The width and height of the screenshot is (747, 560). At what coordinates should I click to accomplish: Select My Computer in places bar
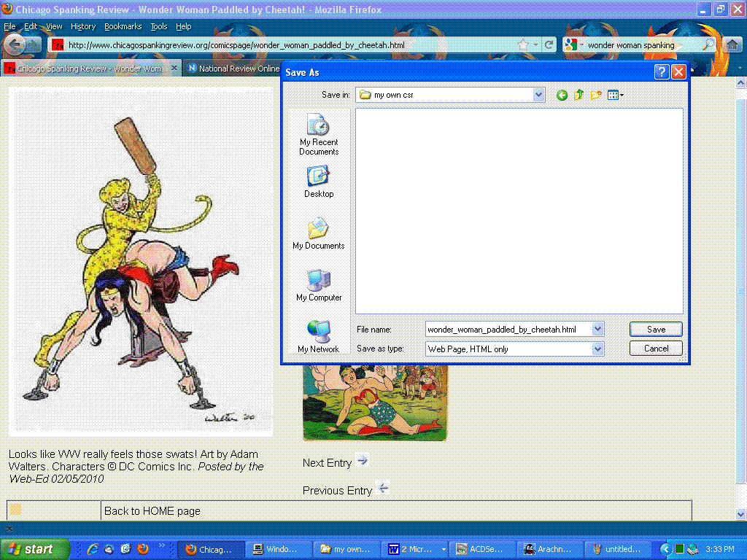click(x=319, y=285)
